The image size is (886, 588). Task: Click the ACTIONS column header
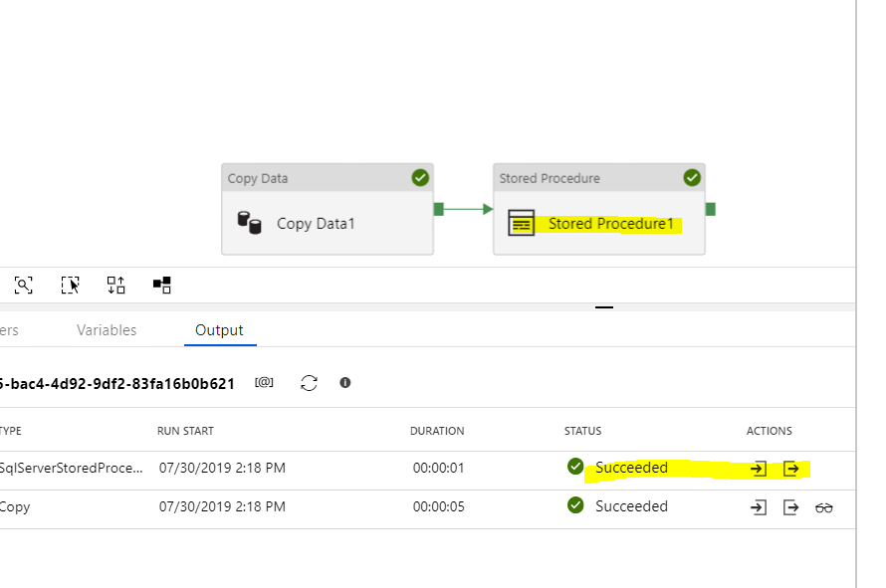770,431
